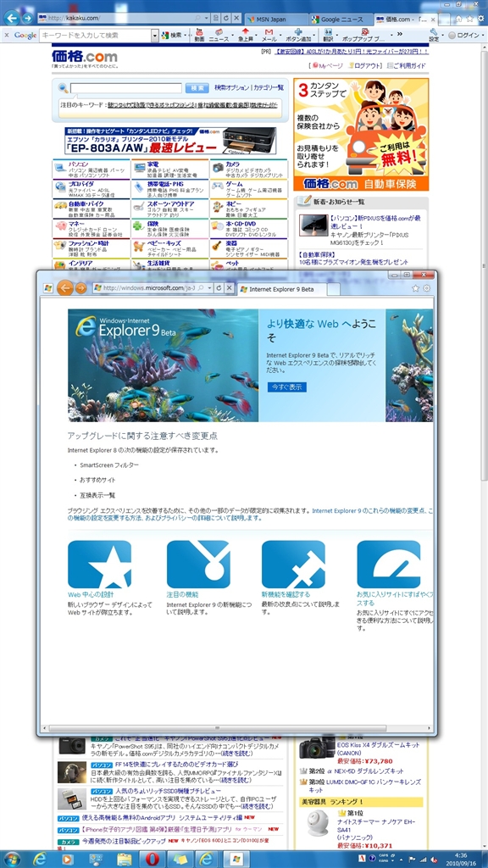Screen dimensions: 488x868
Task: Open Opera from the taskbar
Action: pos(152,859)
